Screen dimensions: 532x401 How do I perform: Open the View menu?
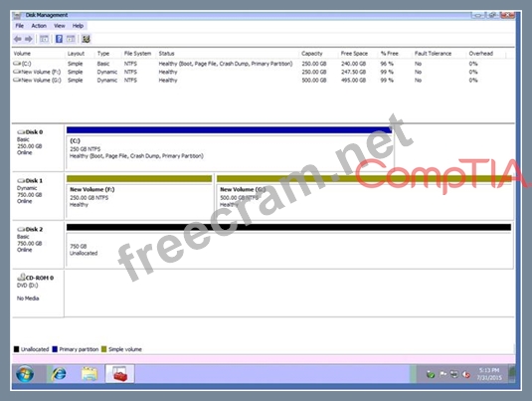coord(60,26)
